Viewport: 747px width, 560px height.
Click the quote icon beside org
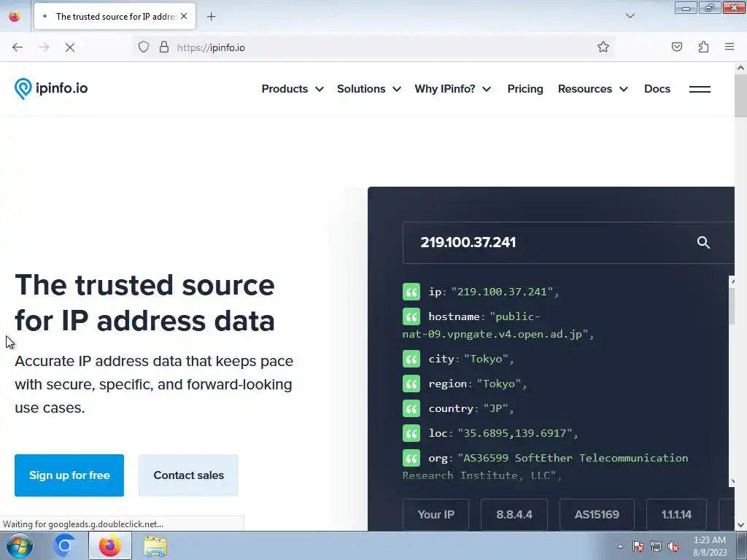click(411, 458)
